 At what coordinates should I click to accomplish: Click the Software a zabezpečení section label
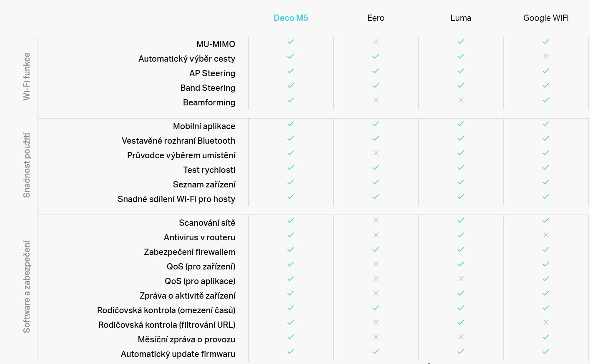click(27, 287)
